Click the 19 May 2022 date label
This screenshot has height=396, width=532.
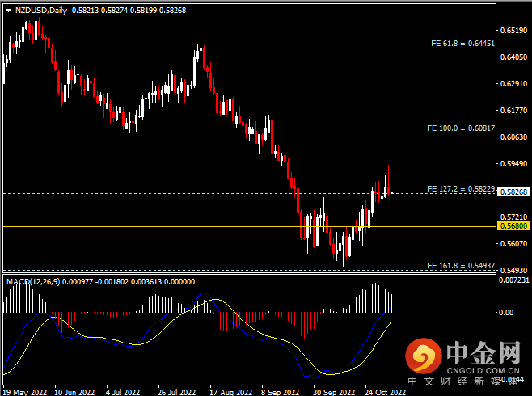coord(25,392)
